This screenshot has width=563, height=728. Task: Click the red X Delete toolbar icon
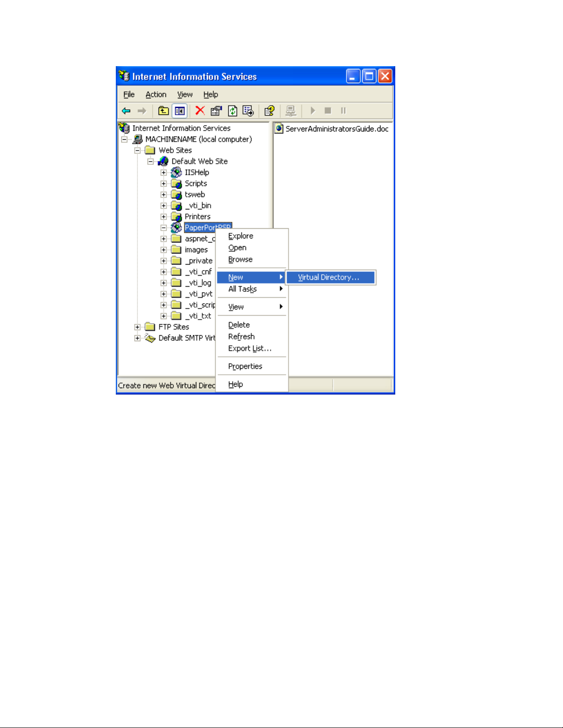[x=200, y=111]
